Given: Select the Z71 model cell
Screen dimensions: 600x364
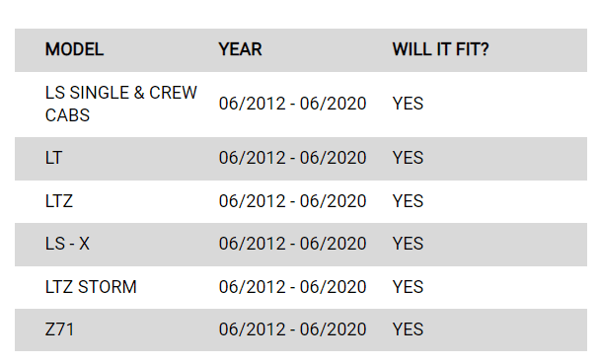Looking at the screenshot, I should [x=59, y=329].
